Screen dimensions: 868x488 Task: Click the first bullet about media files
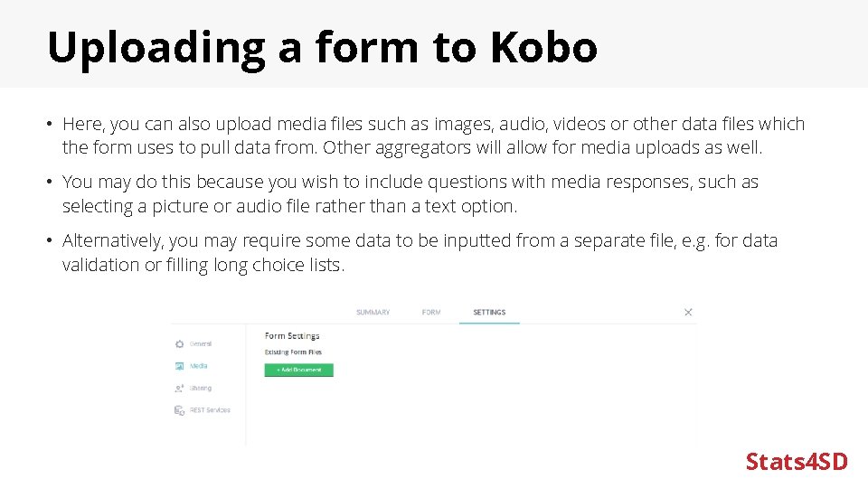point(432,136)
